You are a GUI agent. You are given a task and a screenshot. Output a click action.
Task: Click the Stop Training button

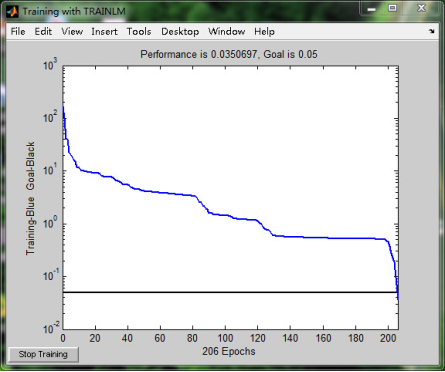tap(43, 354)
